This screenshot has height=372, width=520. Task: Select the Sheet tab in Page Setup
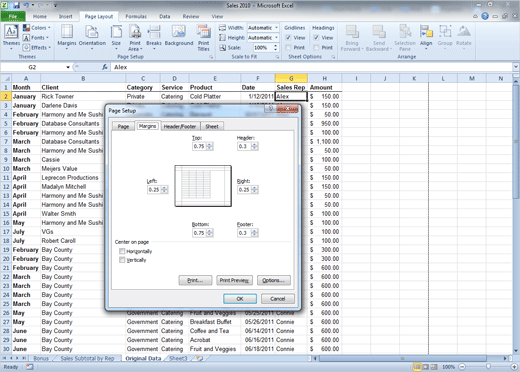[x=212, y=126]
